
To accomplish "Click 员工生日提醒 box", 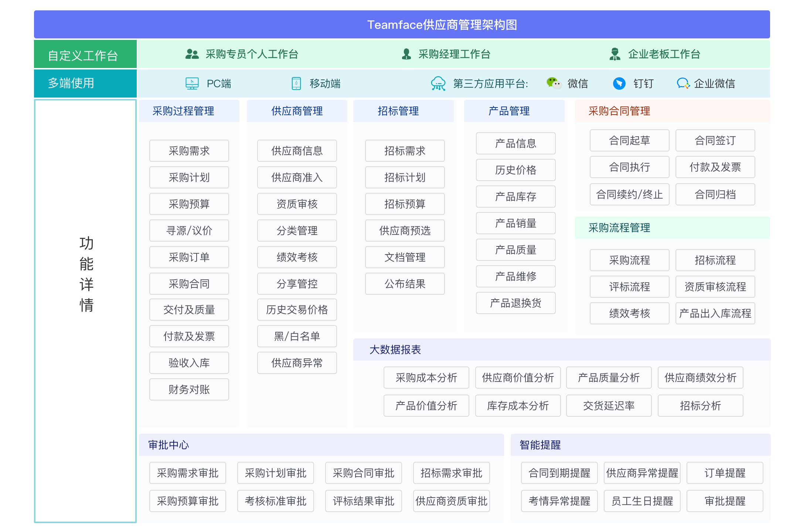I will pyautogui.click(x=642, y=501).
